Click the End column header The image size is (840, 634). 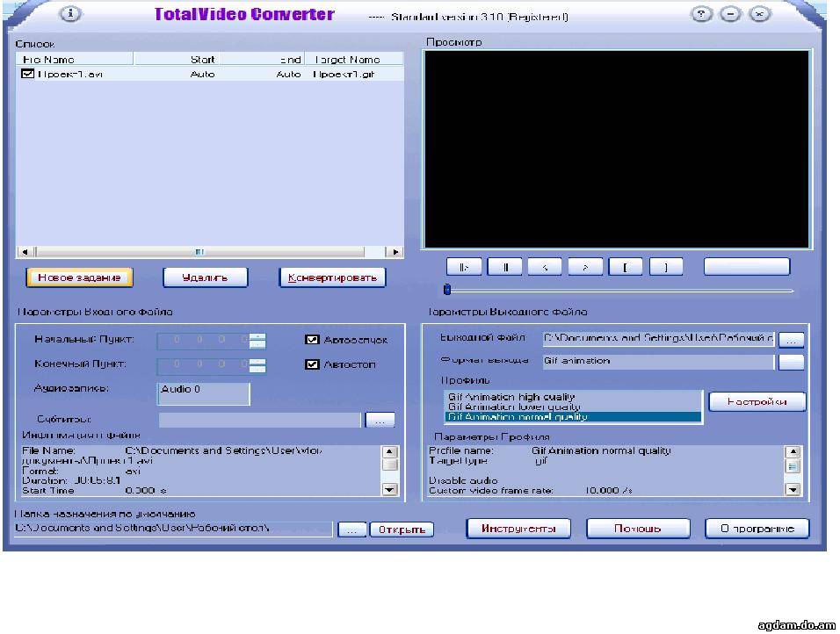pos(262,59)
